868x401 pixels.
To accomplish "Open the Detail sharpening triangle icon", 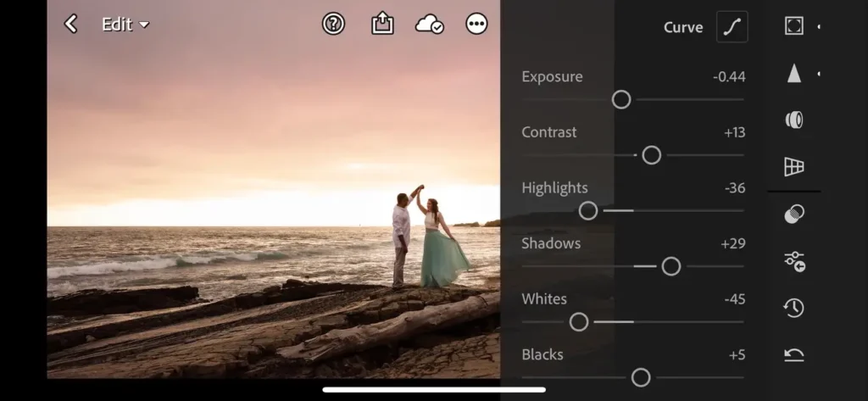I will (x=793, y=73).
